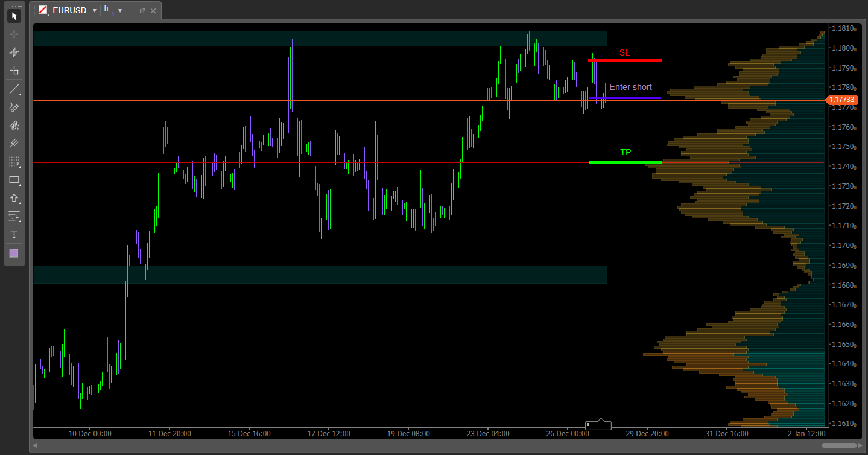Choose the freehand pen drawing tool

14,107
